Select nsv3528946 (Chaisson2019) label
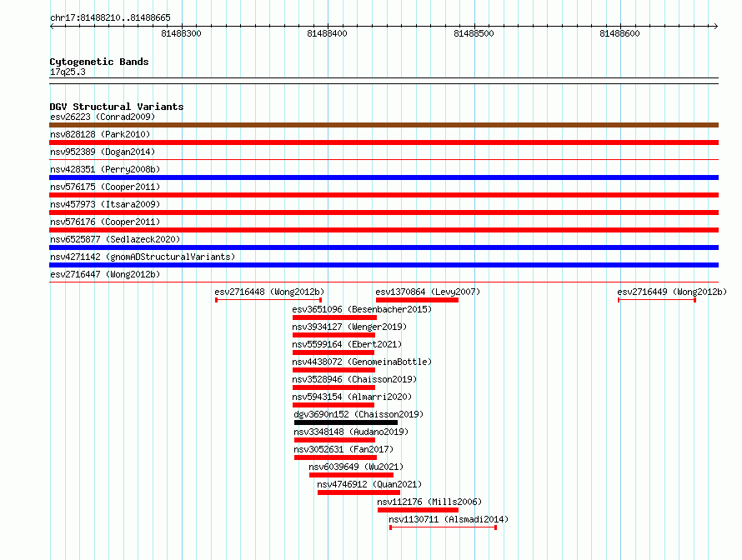742x560 pixels. [354, 379]
